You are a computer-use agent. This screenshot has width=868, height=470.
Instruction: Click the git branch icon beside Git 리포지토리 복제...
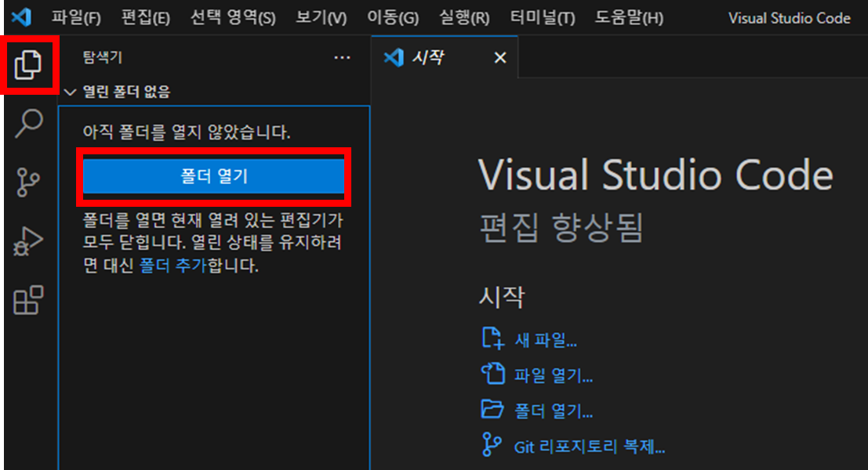(x=491, y=445)
